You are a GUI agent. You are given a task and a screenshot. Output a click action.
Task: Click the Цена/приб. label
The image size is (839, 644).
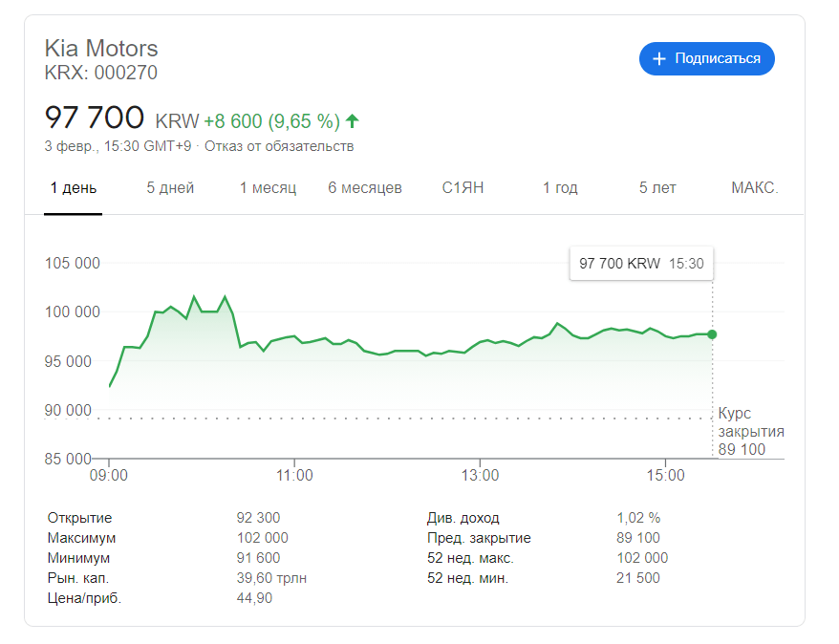click(84, 598)
